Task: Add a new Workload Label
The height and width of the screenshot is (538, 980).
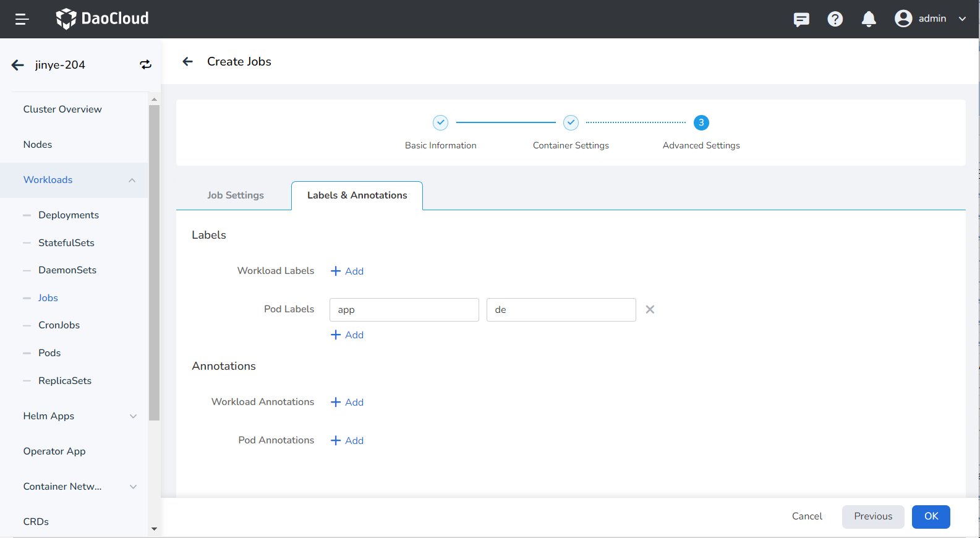Action: coord(347,271)
